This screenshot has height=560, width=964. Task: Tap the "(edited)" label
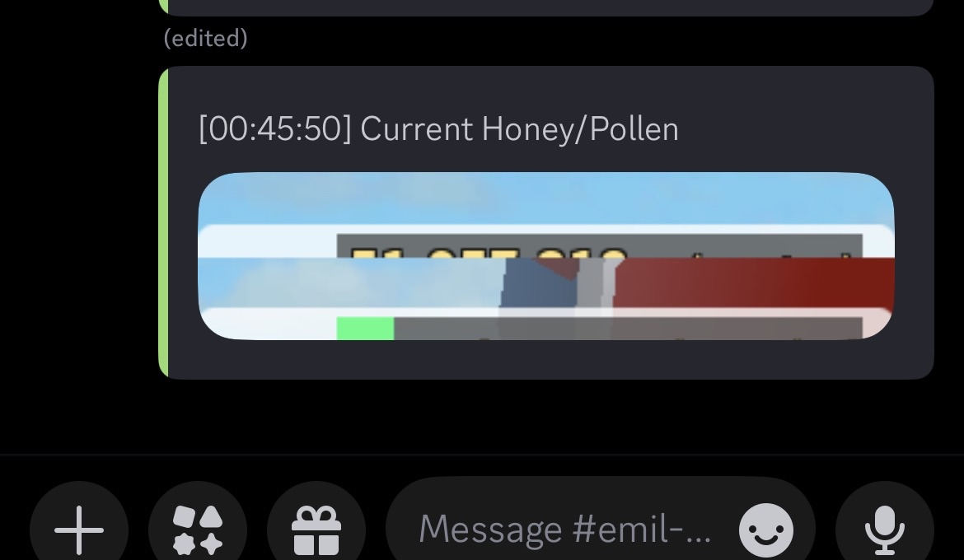point(205,38)
